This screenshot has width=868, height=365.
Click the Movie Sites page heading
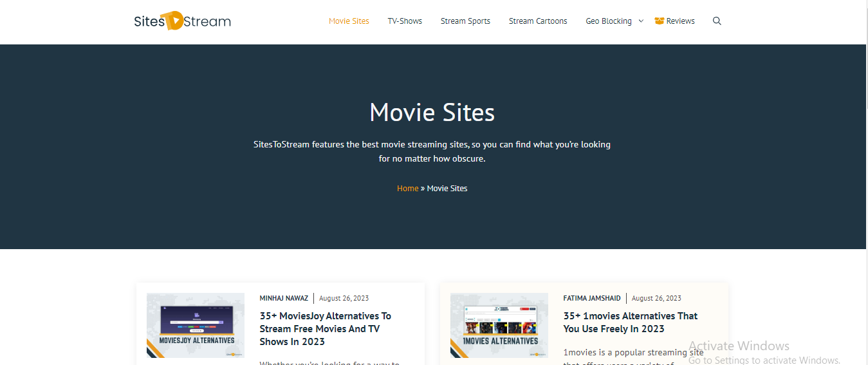click(x=432, y=113)
